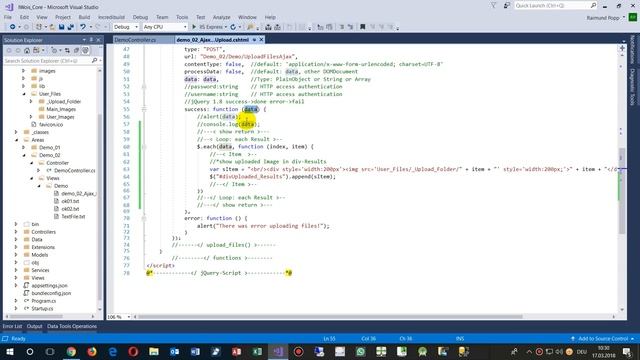Open Word from the taskbar
Screen dimensions: 640x360
195,351
